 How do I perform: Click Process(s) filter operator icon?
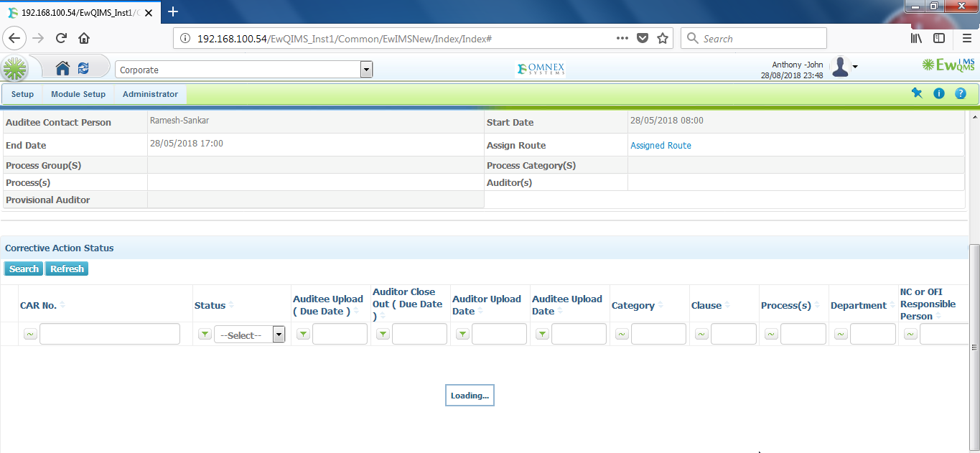point(771,334)
